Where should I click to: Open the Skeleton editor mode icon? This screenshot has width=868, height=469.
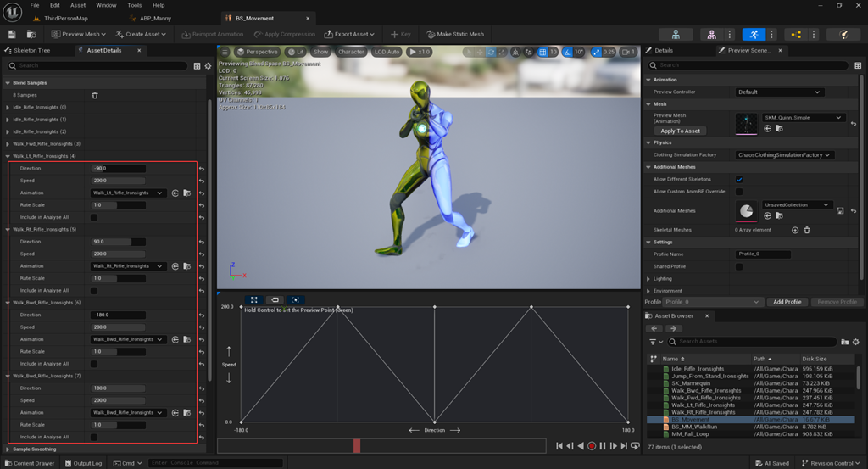676,34
